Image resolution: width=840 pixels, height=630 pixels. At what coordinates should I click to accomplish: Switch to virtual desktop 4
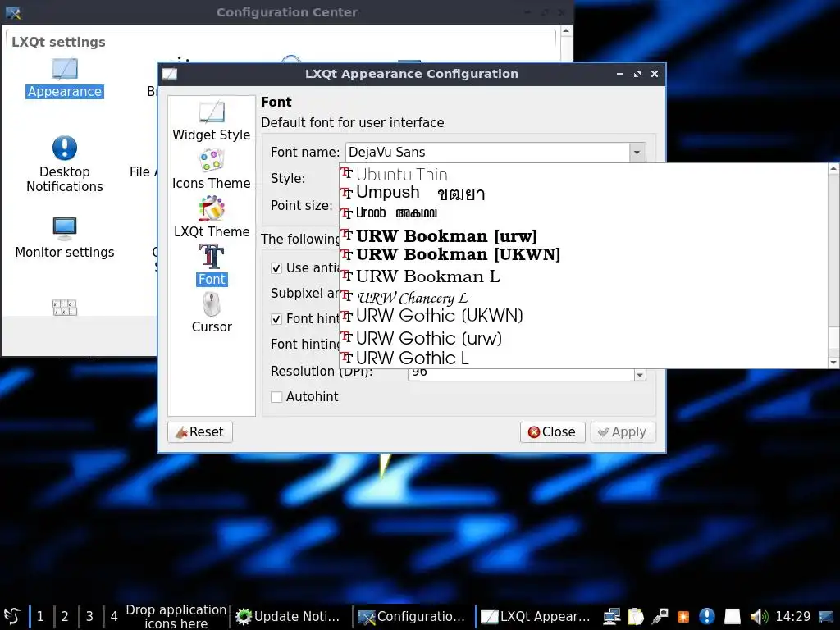(114, 617)
